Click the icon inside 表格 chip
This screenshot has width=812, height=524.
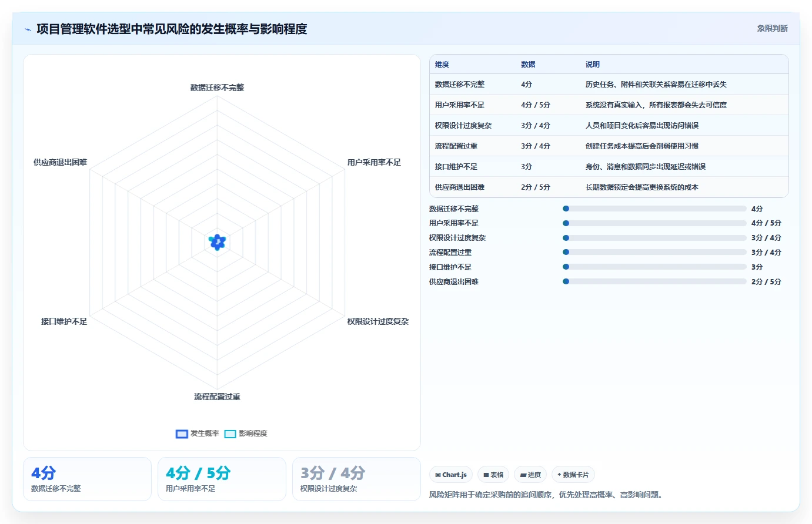(486, 475)
